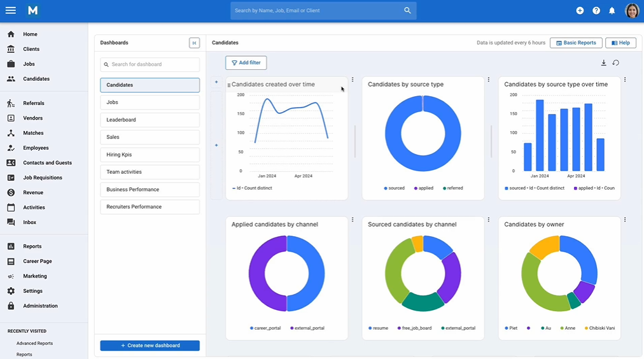
Task: Toggle career_portal legend item
Action: 265,328
